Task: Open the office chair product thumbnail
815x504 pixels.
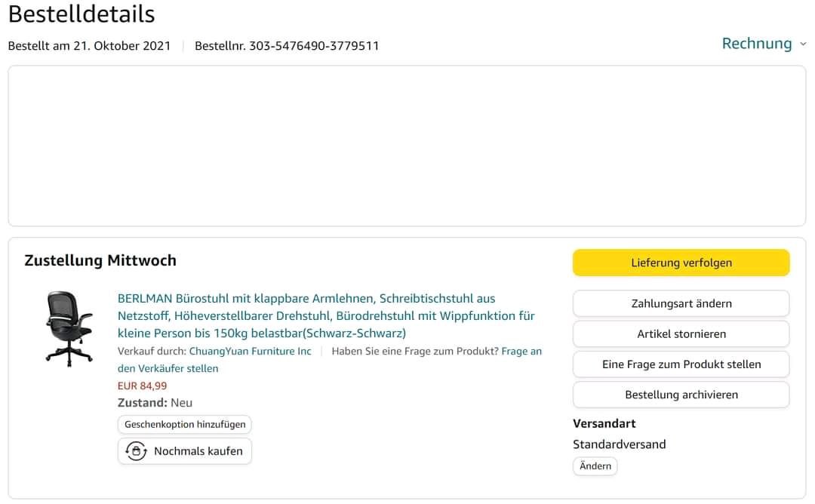Action: [x=69, y=329]
